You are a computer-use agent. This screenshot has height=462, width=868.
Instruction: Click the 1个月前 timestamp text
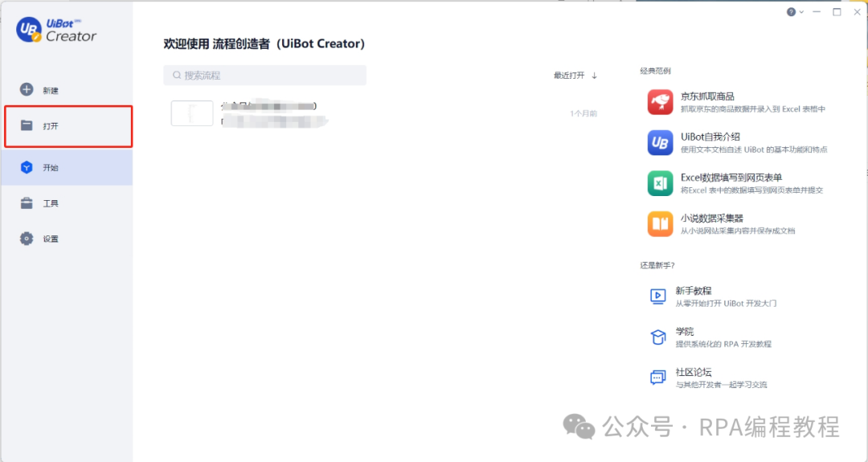pyautogui.click(x=583, y=113)
